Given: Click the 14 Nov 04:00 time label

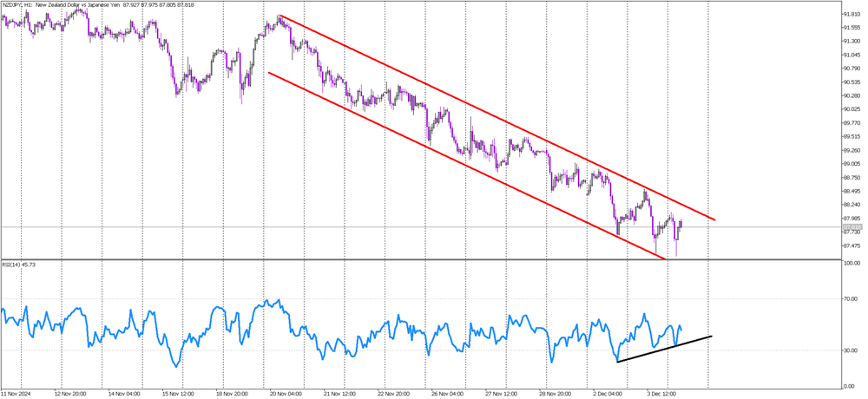Looking at the screenshot, I should pos(122,394).
